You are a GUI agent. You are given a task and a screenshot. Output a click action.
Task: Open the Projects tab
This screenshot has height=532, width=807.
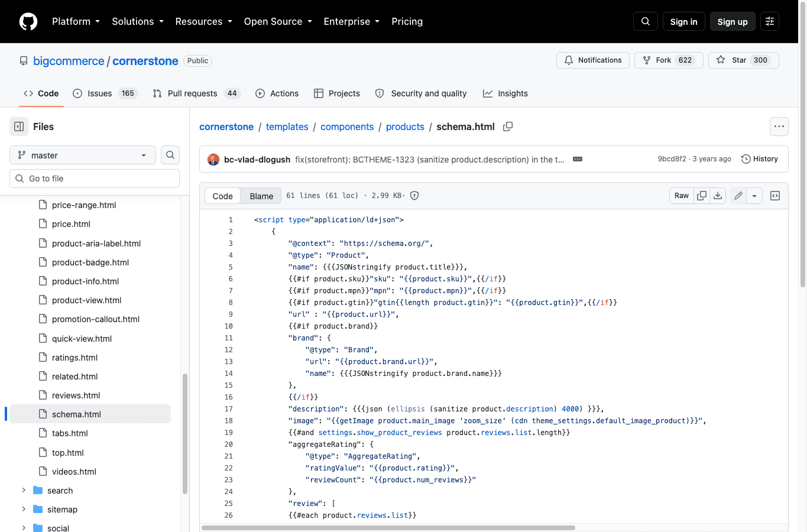336,93
